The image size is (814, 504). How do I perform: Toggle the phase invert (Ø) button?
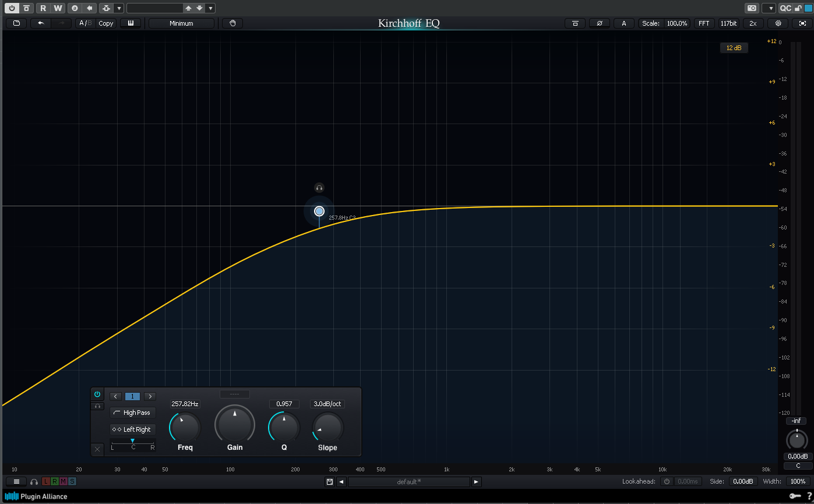pyautogui.click(x=600, y=23)
